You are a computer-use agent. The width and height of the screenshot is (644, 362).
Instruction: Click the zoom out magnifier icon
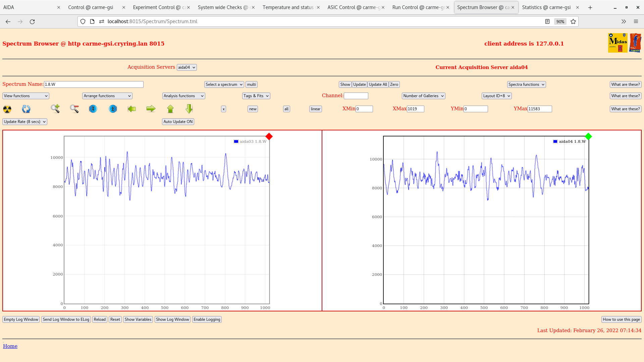tap(74, 109)
